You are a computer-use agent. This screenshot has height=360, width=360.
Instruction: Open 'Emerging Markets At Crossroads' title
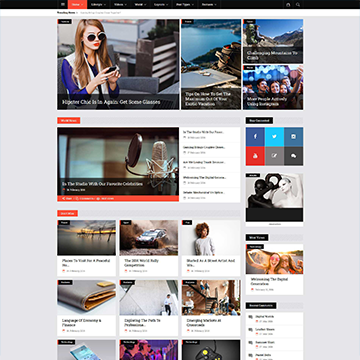(x=204, y=322)
